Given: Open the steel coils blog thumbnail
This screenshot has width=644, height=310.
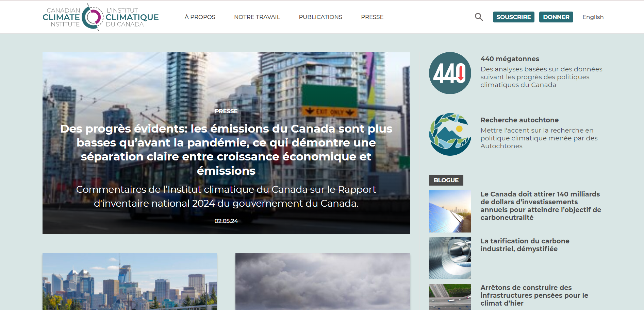Looking at the screenshot, I should coord(450,258).
